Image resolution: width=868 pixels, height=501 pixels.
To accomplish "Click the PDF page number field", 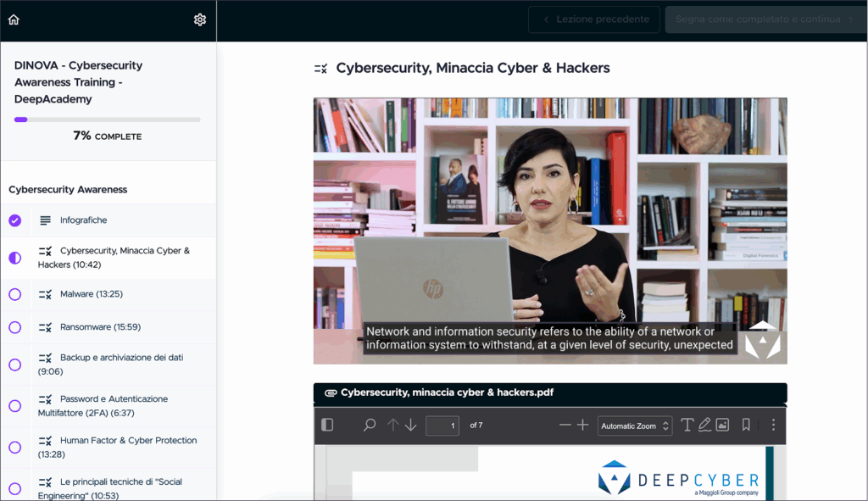I will [442, 426].
